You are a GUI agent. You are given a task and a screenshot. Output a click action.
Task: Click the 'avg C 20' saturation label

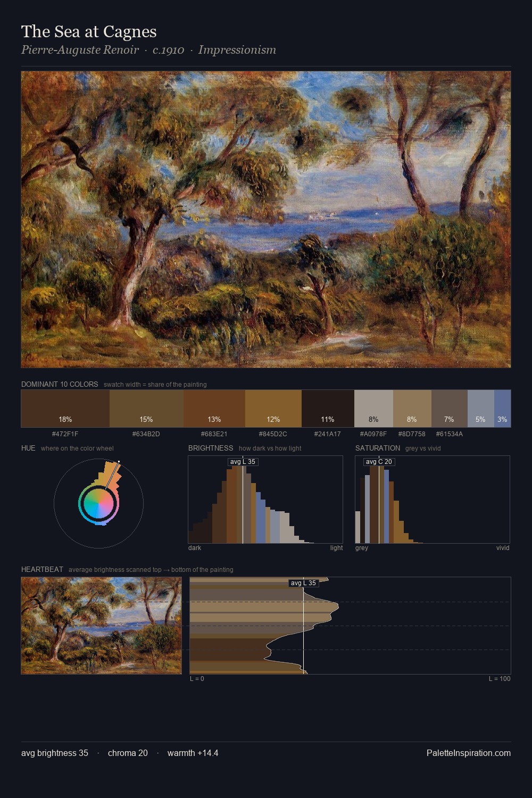pos(379,462)
